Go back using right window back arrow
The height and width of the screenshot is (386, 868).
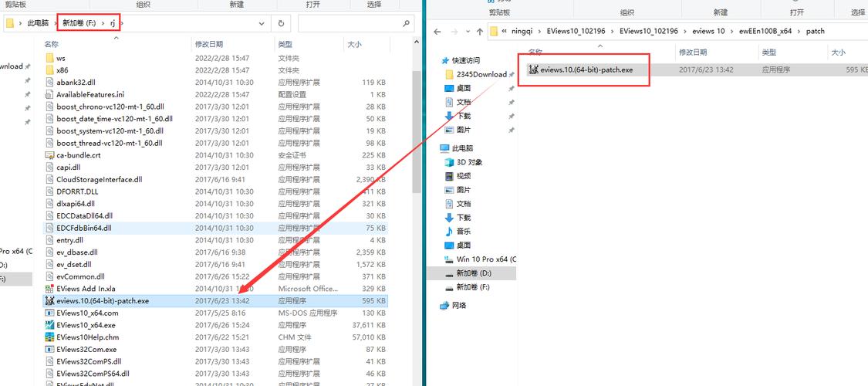click(x=437, y=31)
